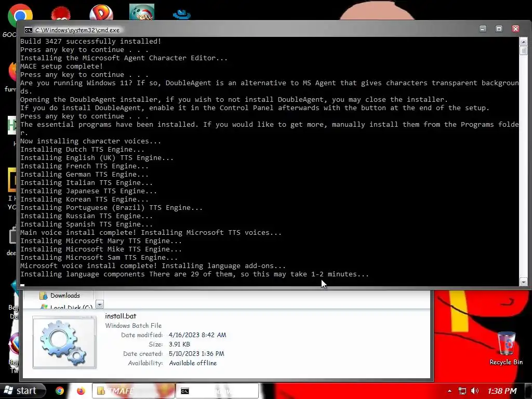Maximize the cmd.exe window
Screen dimensions: 532x399
point(499,29)
